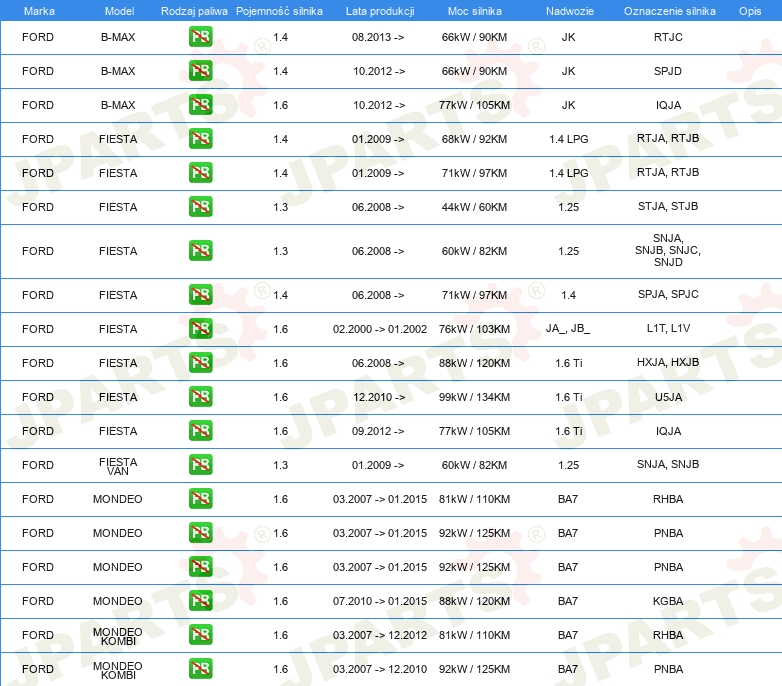The width and height of the screenshot is (782, 686).
Task: Click the fuel icon in the B-MAX SPJD row
Action: click(x=200, y=71)
